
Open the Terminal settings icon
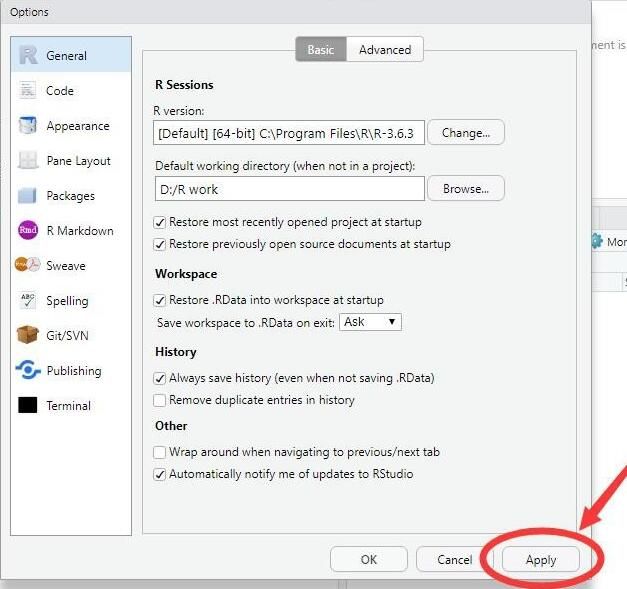pos(28,406)
